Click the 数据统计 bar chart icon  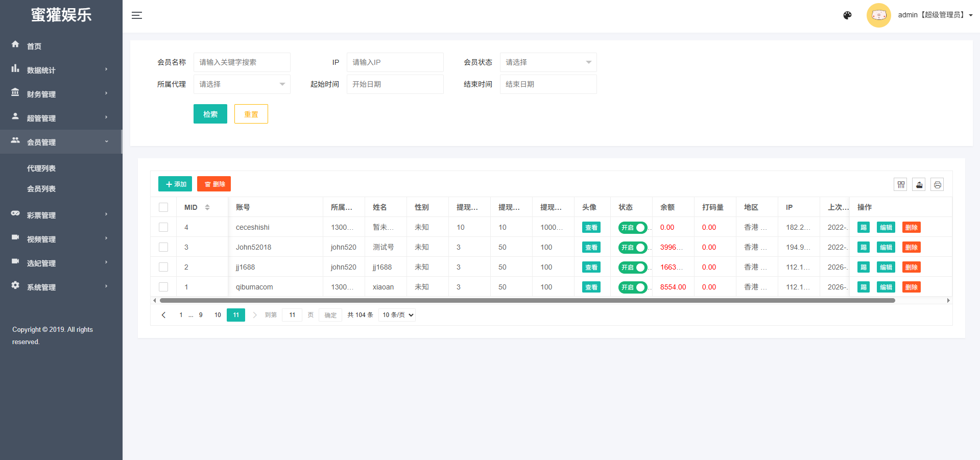15,68
